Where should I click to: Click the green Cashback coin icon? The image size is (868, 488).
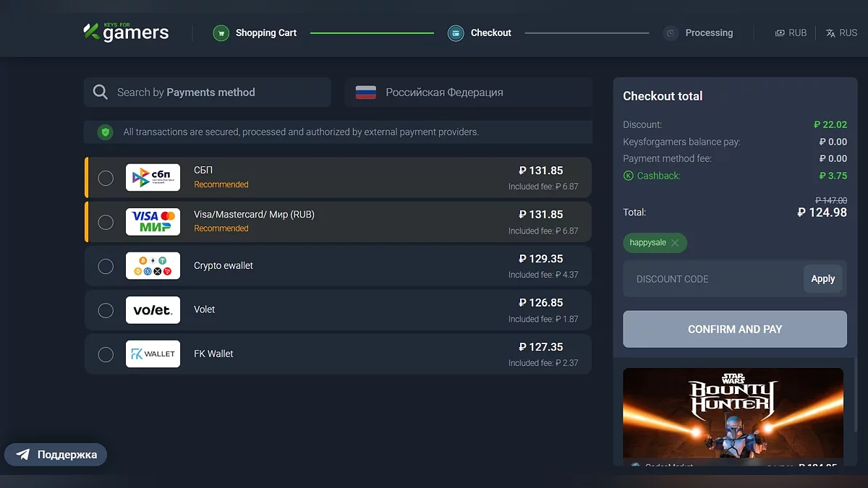tap(628, 176)
